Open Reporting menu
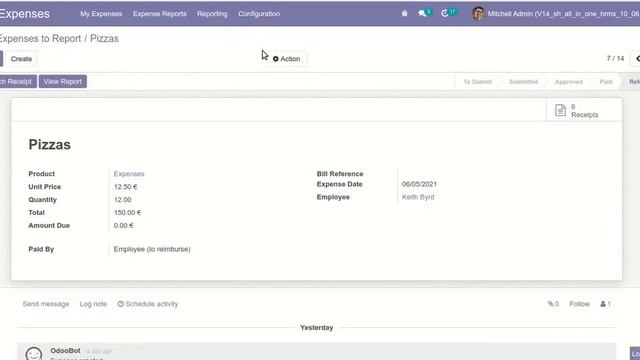This screenshot has height=360, width=640. [x=212, y=13]
